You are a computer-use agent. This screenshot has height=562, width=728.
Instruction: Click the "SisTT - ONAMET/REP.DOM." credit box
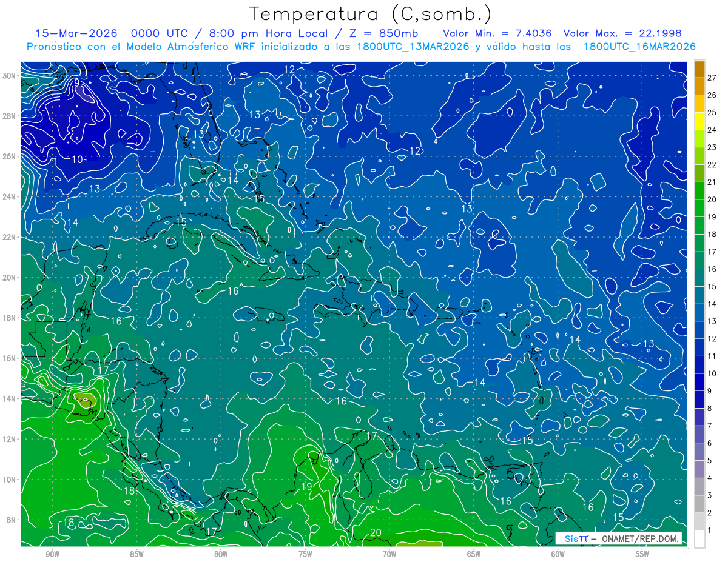pyautogui.click(x=619, y=538)
